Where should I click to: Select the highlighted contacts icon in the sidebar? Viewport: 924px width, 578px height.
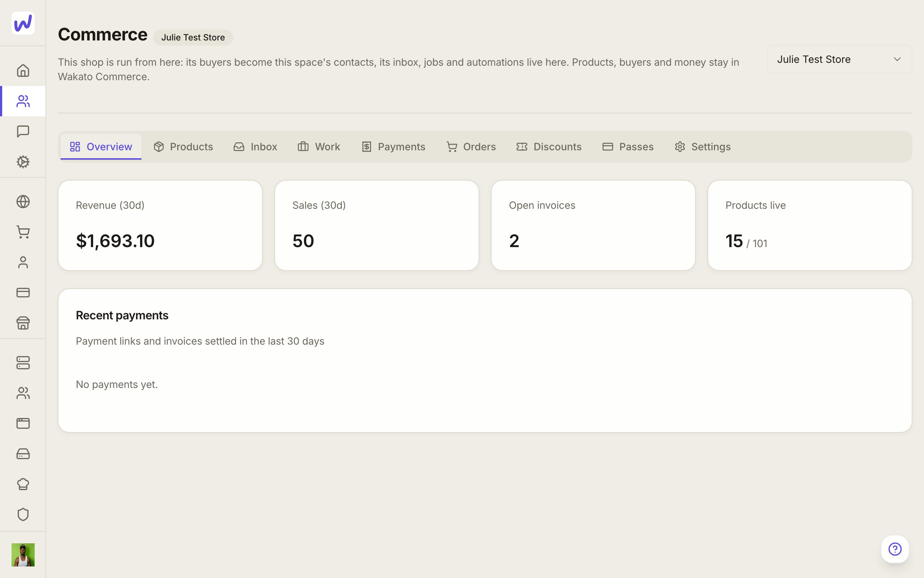23,101
